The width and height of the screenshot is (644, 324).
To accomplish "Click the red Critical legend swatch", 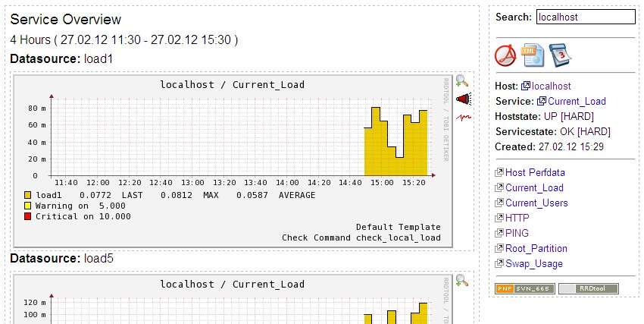I will pos(27,216).
